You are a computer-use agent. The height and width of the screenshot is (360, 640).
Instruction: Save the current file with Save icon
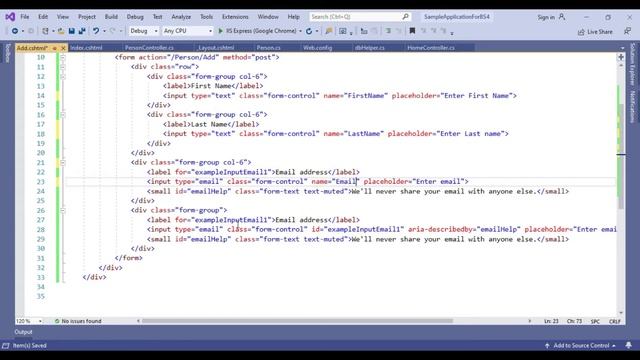click(x=71, y=31)
